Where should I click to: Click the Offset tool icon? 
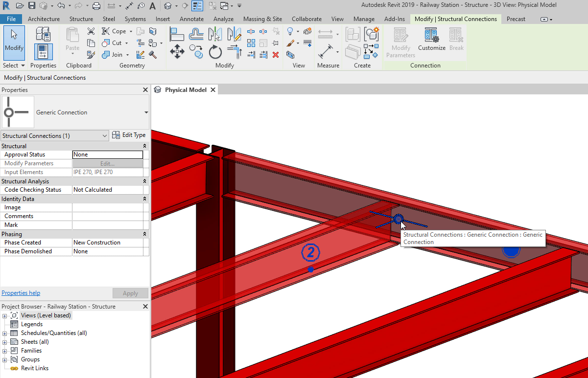click(196, 34)
